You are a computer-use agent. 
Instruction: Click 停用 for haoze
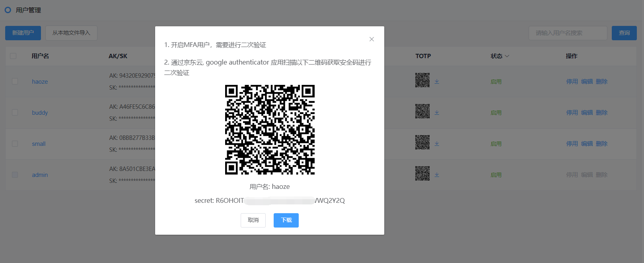point(572,81)
